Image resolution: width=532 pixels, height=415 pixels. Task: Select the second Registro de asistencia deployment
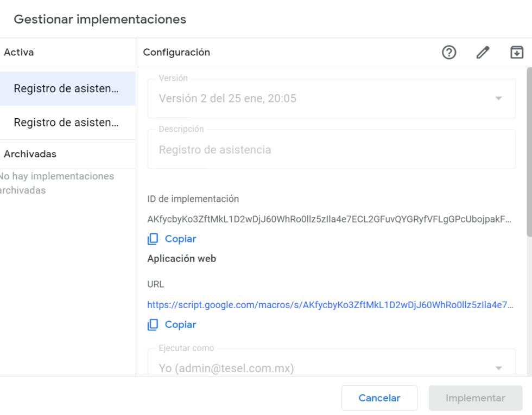67,123
